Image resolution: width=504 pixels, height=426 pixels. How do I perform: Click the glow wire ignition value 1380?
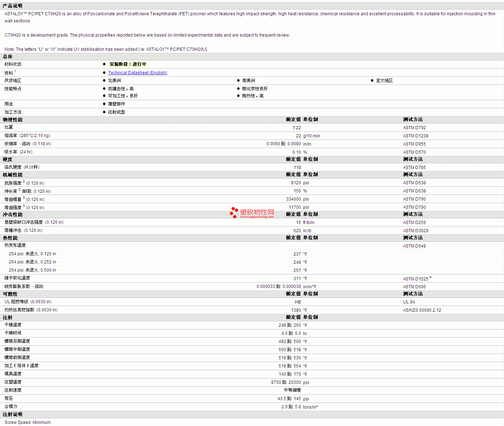coord(296,310)
